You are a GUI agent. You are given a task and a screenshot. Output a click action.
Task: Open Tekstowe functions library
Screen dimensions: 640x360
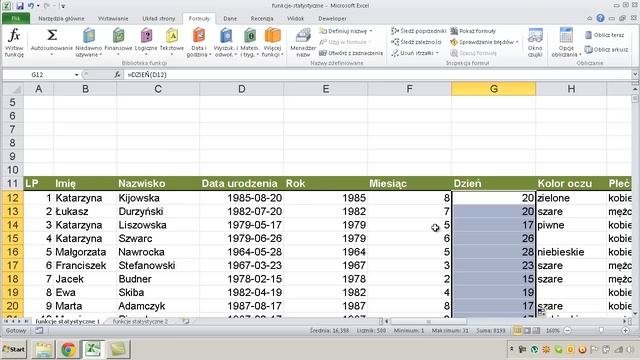tap(172, 42)
